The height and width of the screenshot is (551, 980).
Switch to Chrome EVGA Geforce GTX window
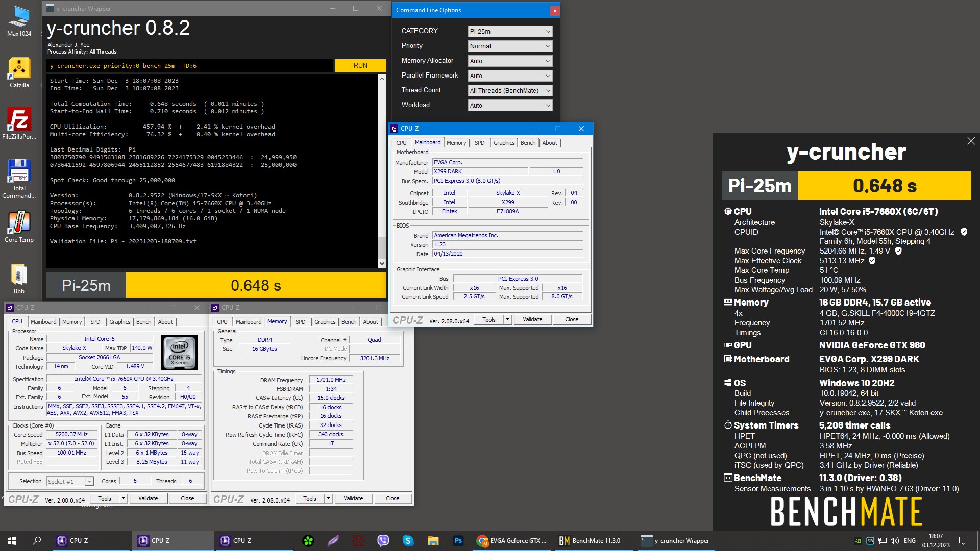(511, 541)
